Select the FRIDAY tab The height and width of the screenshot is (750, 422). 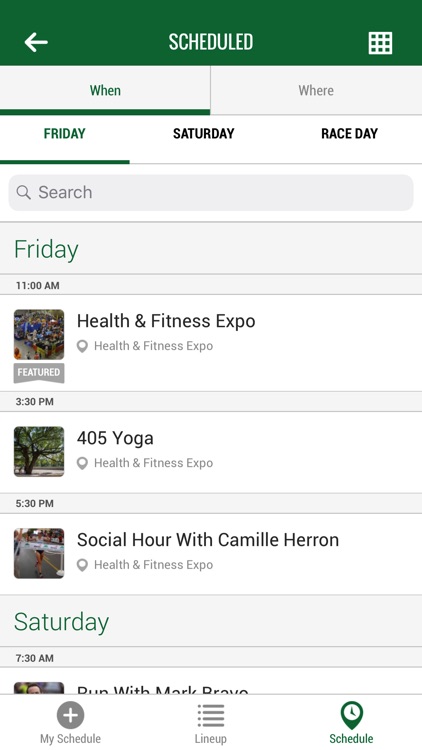pyautogui.click(x=65, y=133)
